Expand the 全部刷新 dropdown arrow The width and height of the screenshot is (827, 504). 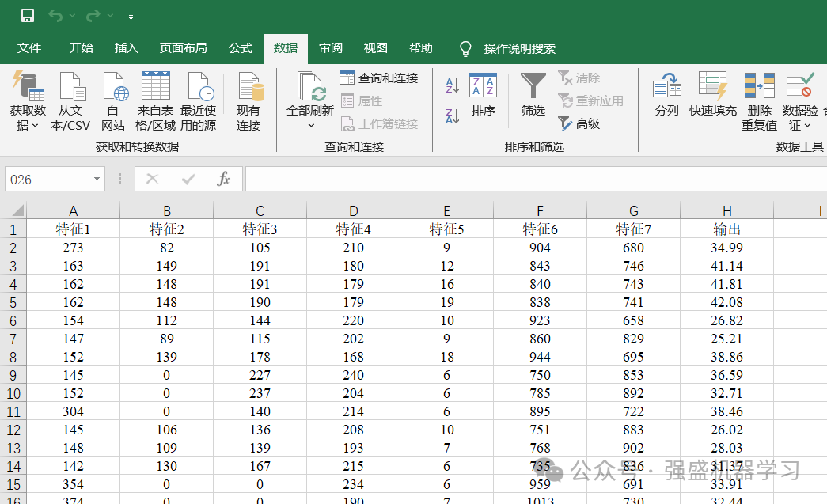(311, 126)
